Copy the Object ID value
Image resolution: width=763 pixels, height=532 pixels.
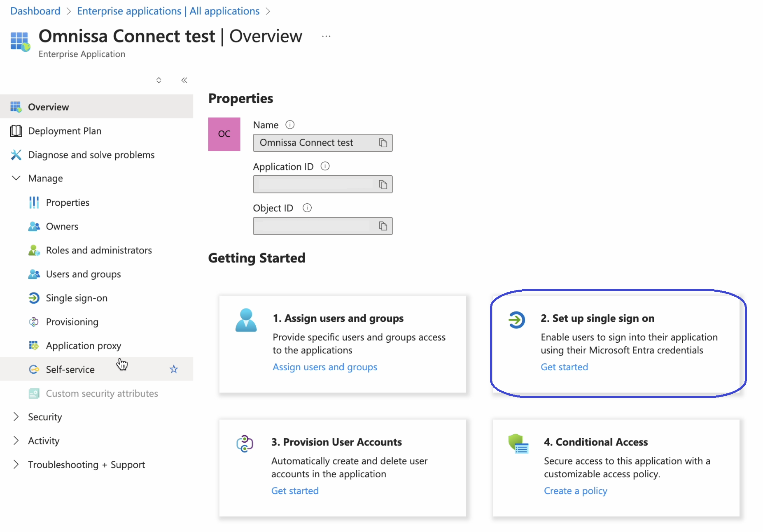point(383,226)
